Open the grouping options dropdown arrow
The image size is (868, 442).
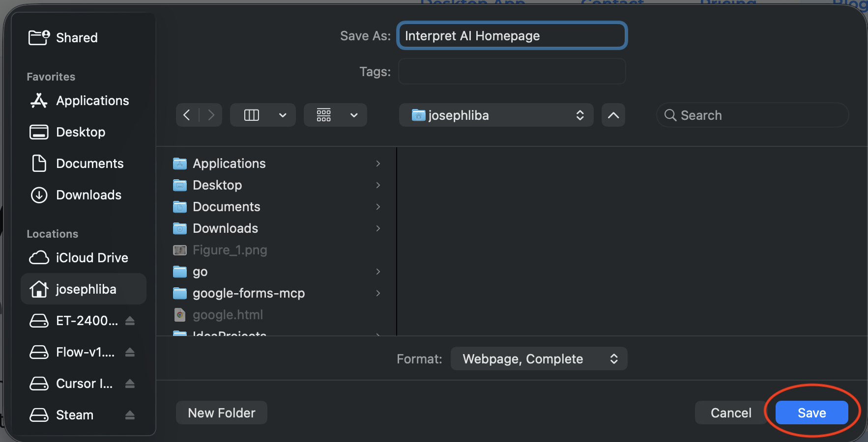click(x=354, y=115)
